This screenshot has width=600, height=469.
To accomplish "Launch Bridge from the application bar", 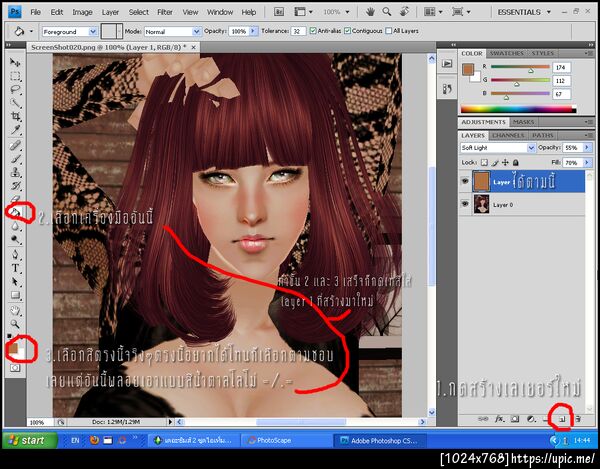I will tap(279, 12).
